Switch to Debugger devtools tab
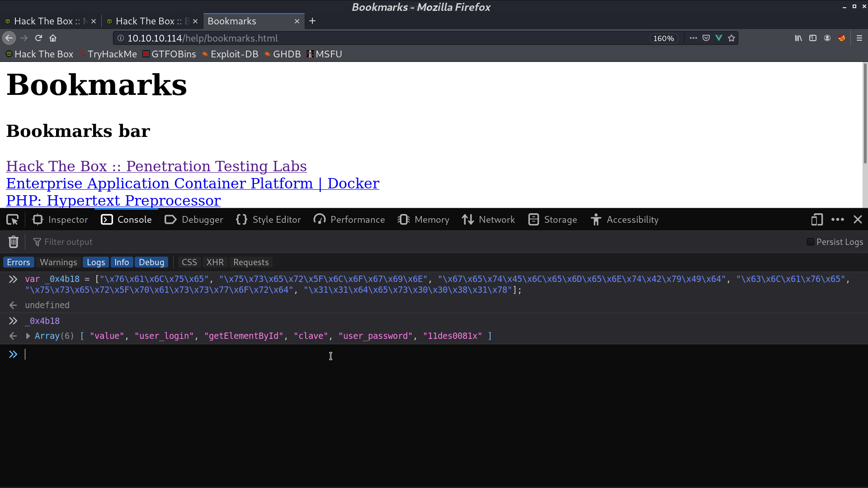The width and height of the screenshot is (868, 488). (x=194, y=220)
